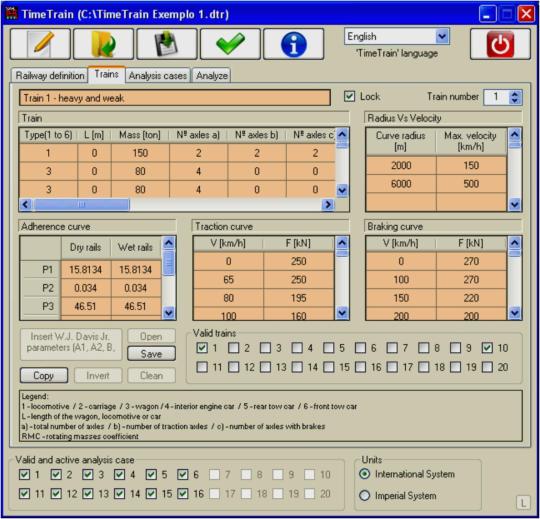
Task: Toggle analysis case 3 checkbox
Action: click(88, 475)
